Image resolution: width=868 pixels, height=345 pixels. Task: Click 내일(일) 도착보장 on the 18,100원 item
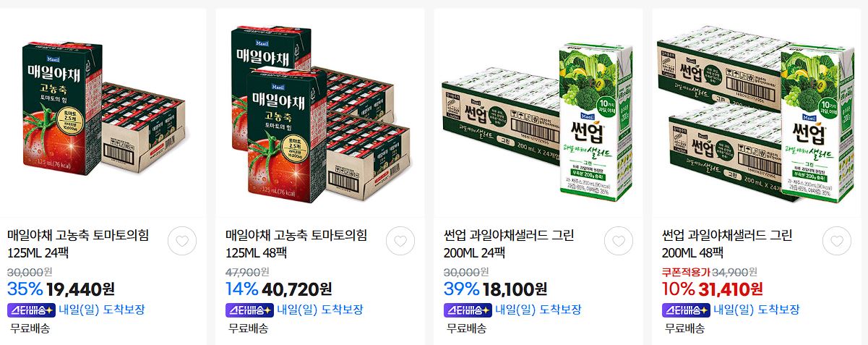coord(538,310)
